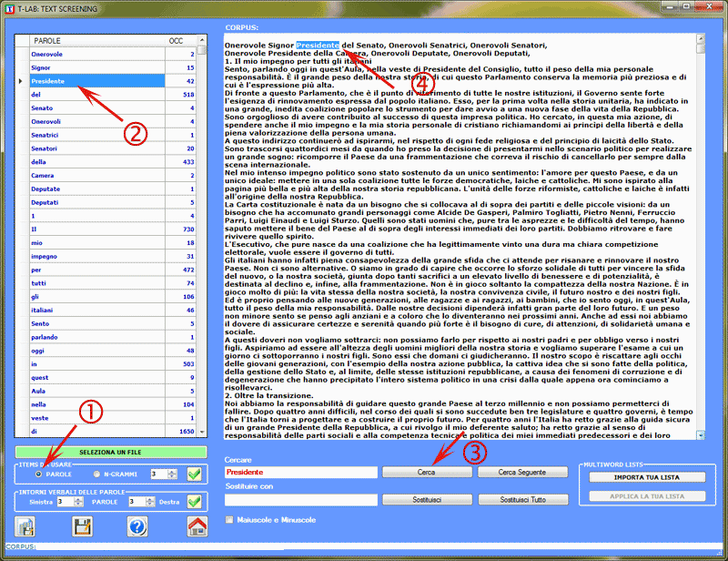Click the Sostituisci button
728x561 pixels.
pos(427,500)
